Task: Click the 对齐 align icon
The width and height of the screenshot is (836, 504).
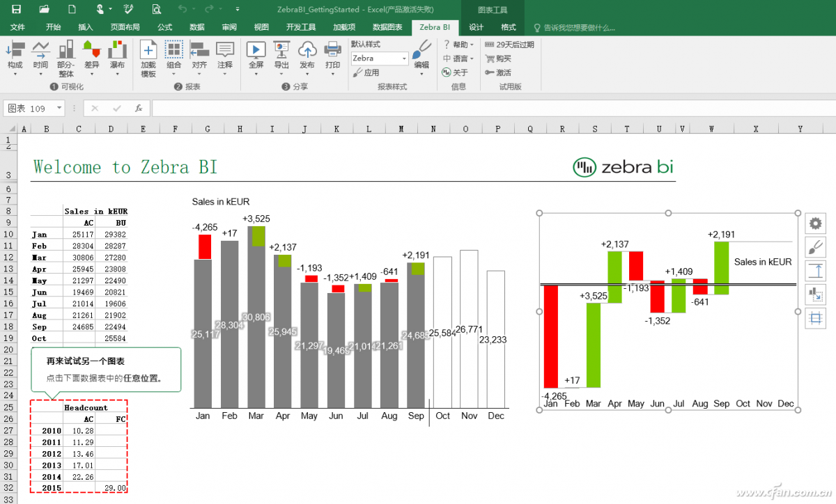Action: pos(199,58)
